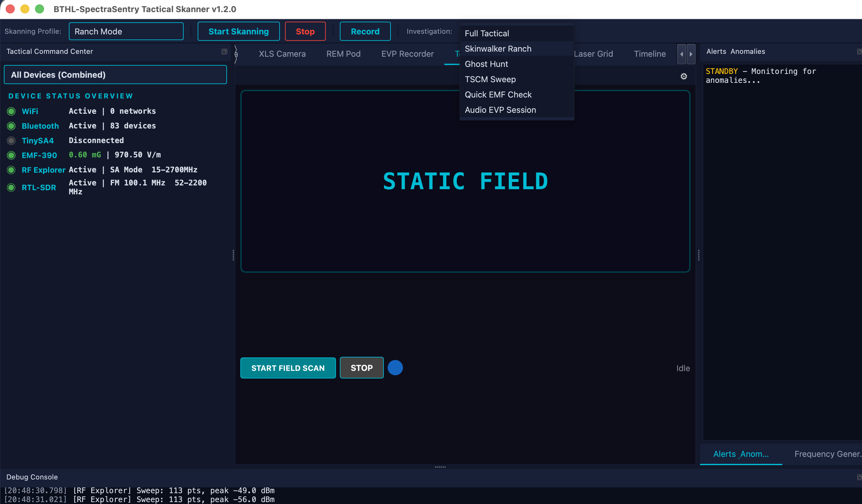
Task: Float the Alerts Anomalies panel
Action: click(859, 52)
